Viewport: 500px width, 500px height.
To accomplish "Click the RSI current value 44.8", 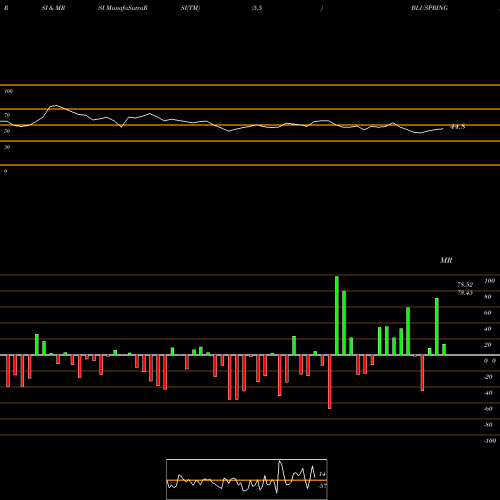I will click(458, 127).
